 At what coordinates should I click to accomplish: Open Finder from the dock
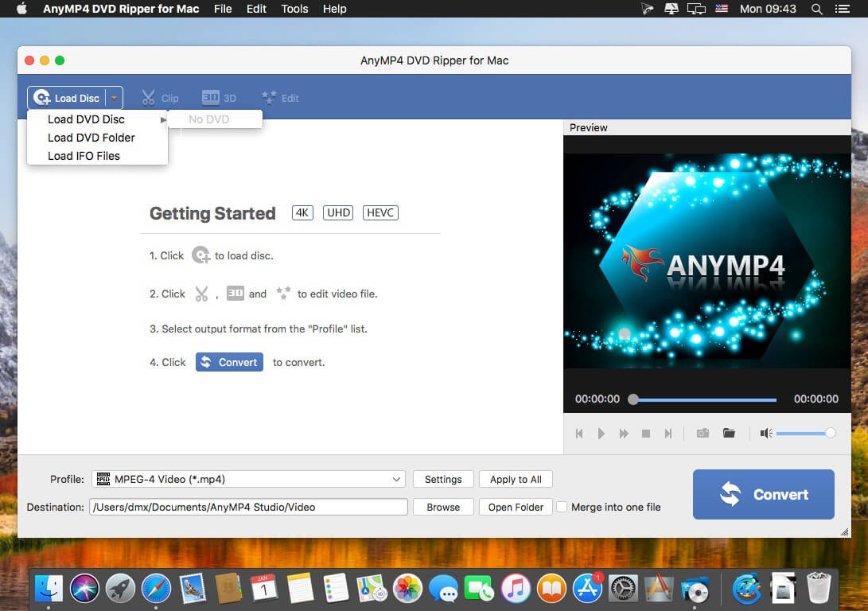pos(49,588)
